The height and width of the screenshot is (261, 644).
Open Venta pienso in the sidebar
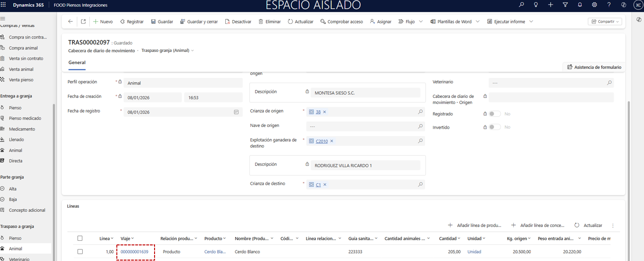coord(21,80)
